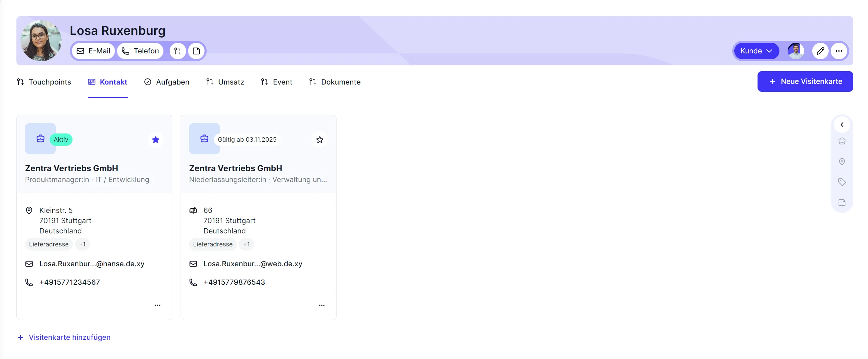This screenshot has width=868, height=359.
Task: Expand the Kunde status dropdown
Action: (756, 51)
